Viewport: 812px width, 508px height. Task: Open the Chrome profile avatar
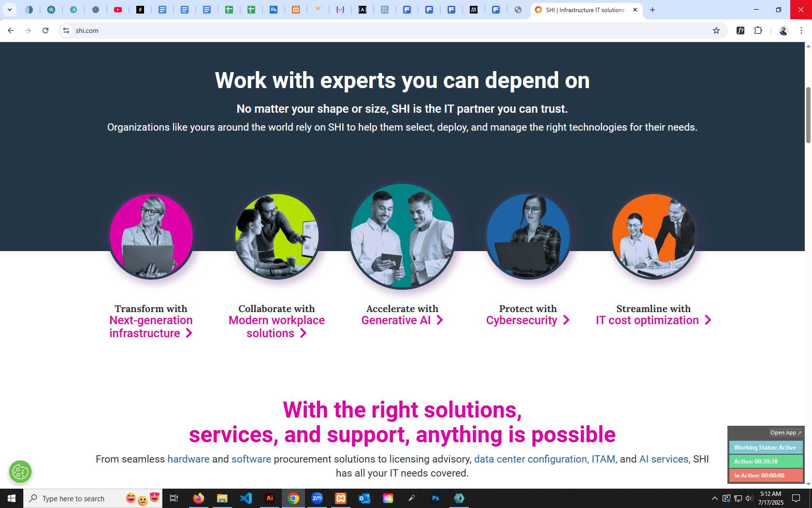(783, 30)
